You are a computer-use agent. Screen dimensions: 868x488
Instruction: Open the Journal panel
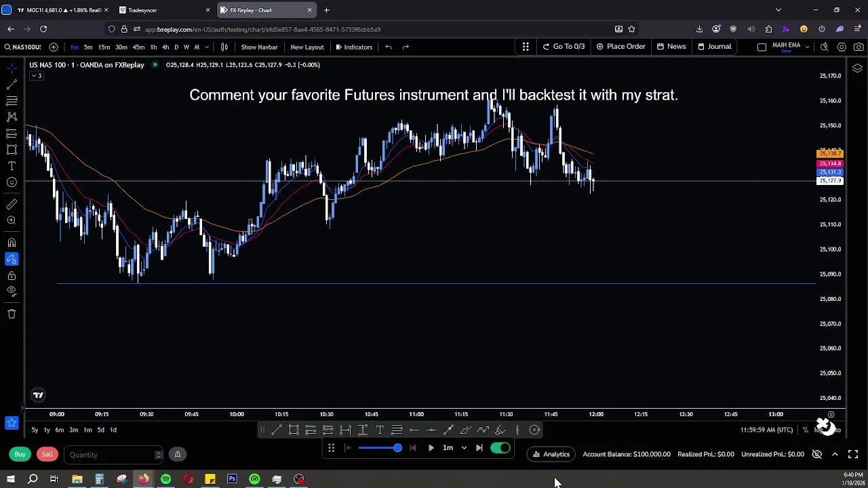(x=714, y=46)
